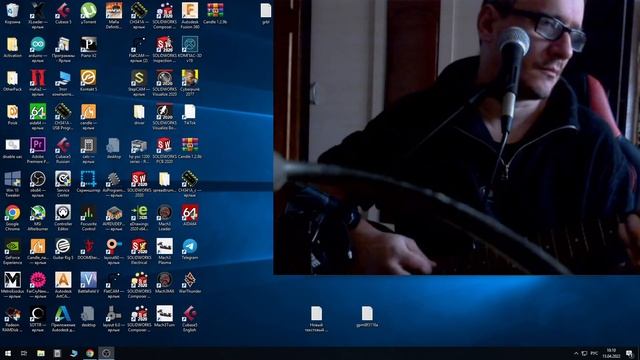Launch eDrawings 2020 x64 shortcut
This screenshot has width=640, height=360.
139,218
